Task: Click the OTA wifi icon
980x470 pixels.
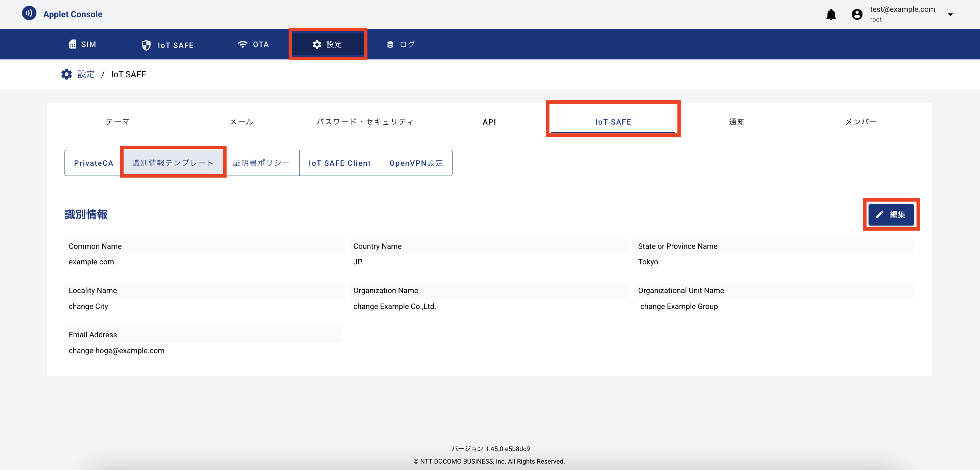Action: click(x=242, y=44)
